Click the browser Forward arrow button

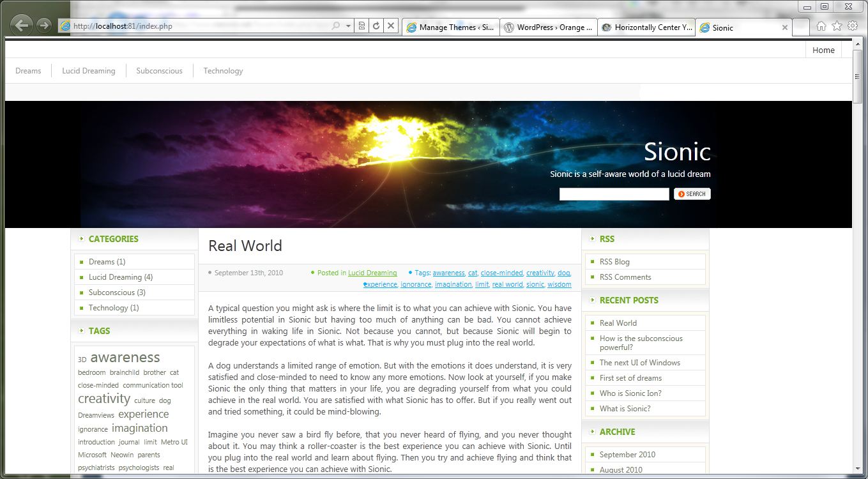[x=44, y=26]
